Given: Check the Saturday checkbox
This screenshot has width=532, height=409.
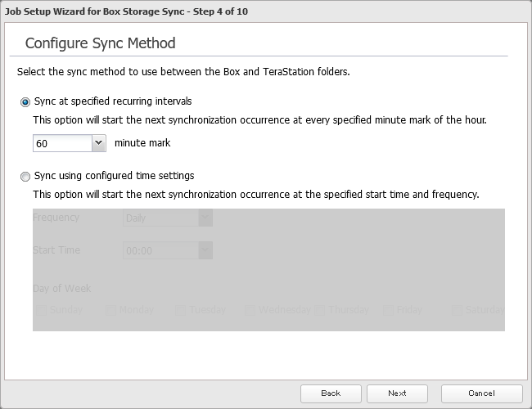Looking at the screenshot, I should click(458, 310).
